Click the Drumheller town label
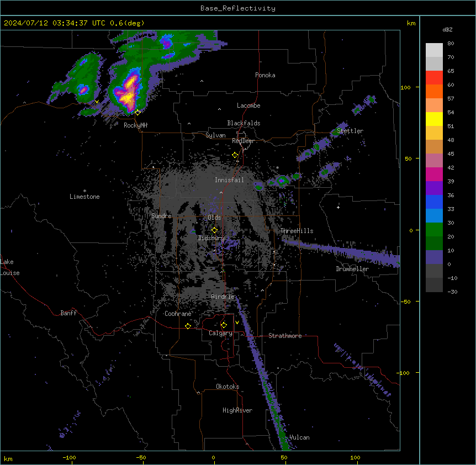Image resolution: width=476 pixels, height=465 pixels. pyautogui.click(x=352, y=269)
